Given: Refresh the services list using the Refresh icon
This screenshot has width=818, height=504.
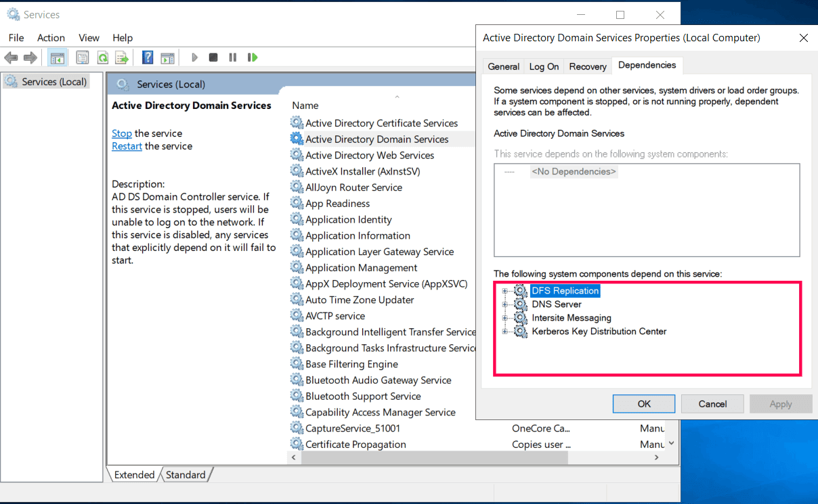Looking at the screenshot, I should click(x=103, y=57).
